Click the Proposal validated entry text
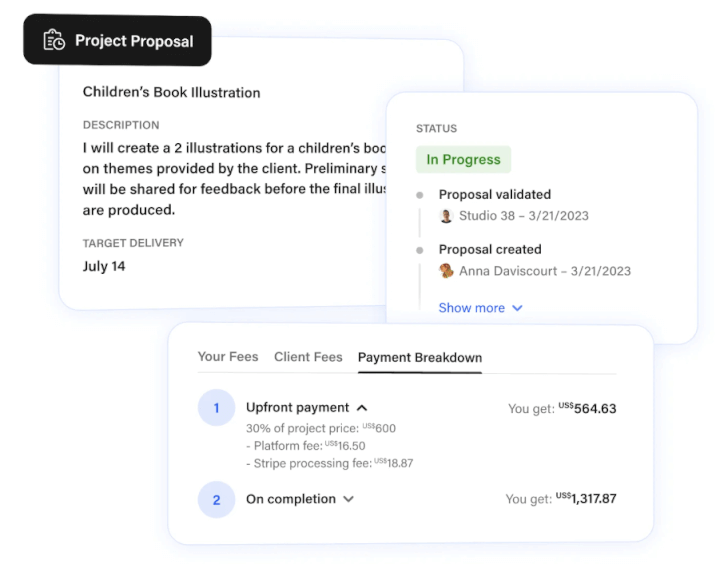720x564 pixels. click(495, 194)
